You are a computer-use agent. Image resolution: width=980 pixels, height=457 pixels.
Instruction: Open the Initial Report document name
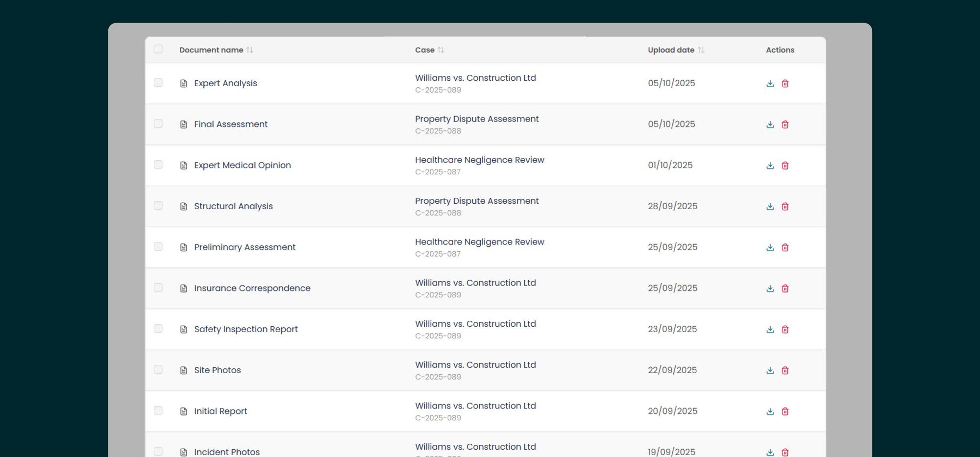[220, 411]
